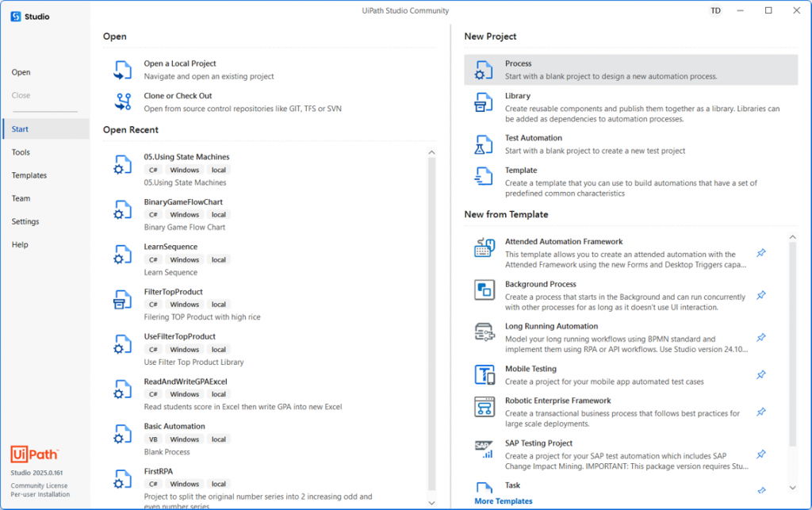Click the Open a Local Project icon

point(123,70)
